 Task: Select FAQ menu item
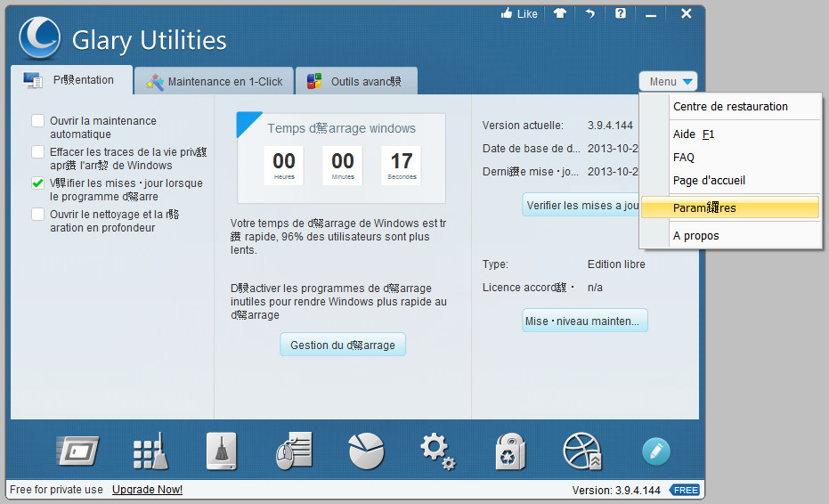pos(730,157)
